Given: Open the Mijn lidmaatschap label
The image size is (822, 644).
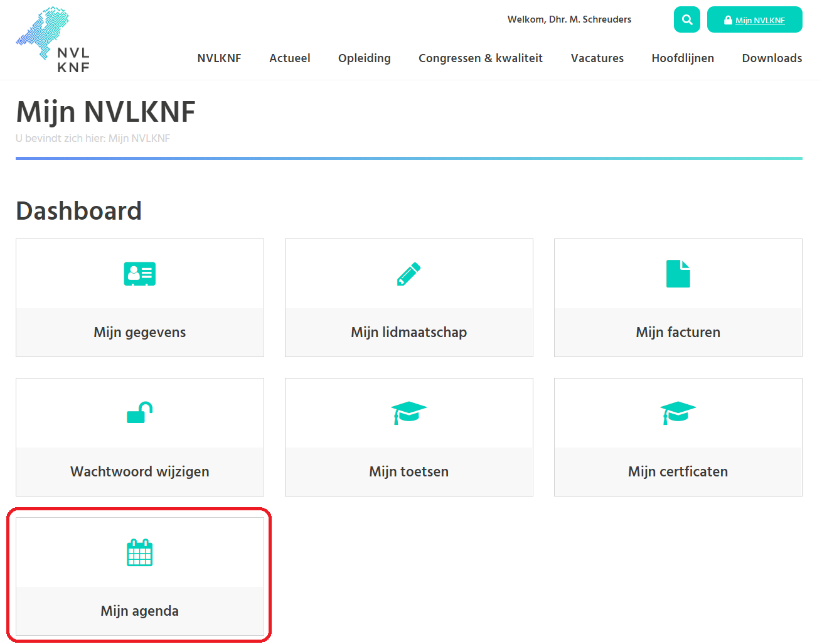Looking at the screenshot, I should click(x=409, y=332).
